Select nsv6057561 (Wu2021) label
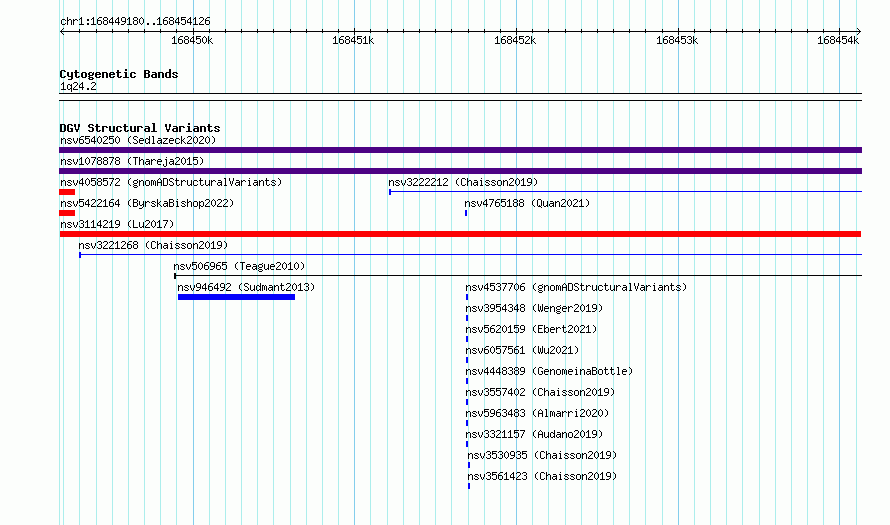The width and height of the screenshot is (890, 525). tap(522, 350)
